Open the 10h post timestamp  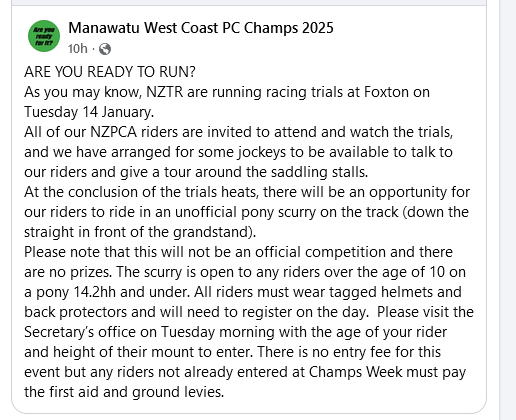tap(77, 49)
